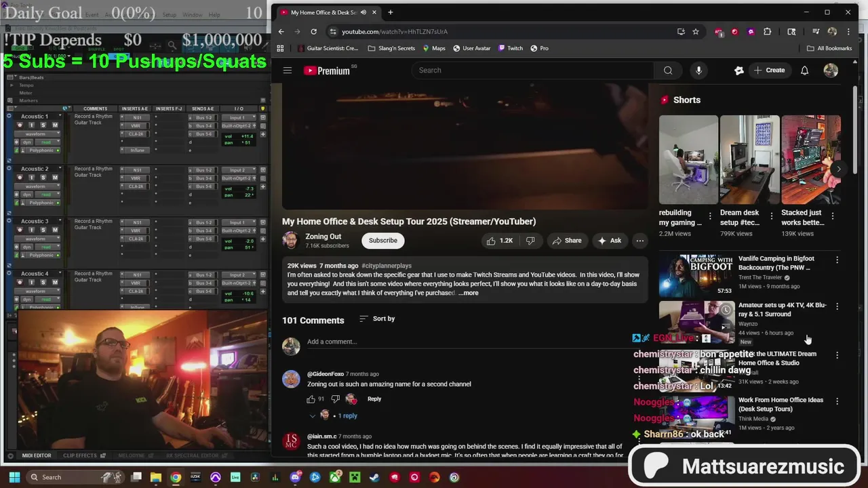Screen dimensions: 868x488
Task: Open Chrome from the taskbar
Action: click(176, 477)
